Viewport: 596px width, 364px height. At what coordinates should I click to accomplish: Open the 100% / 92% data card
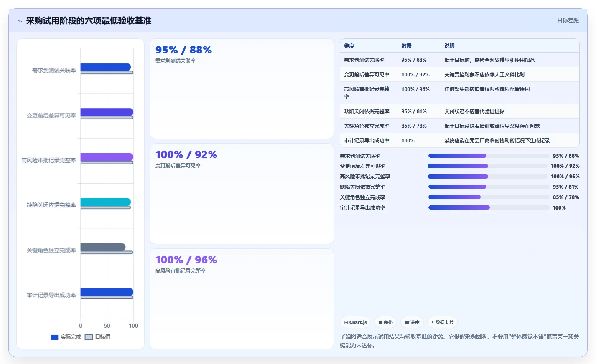[x=242, y=194]
